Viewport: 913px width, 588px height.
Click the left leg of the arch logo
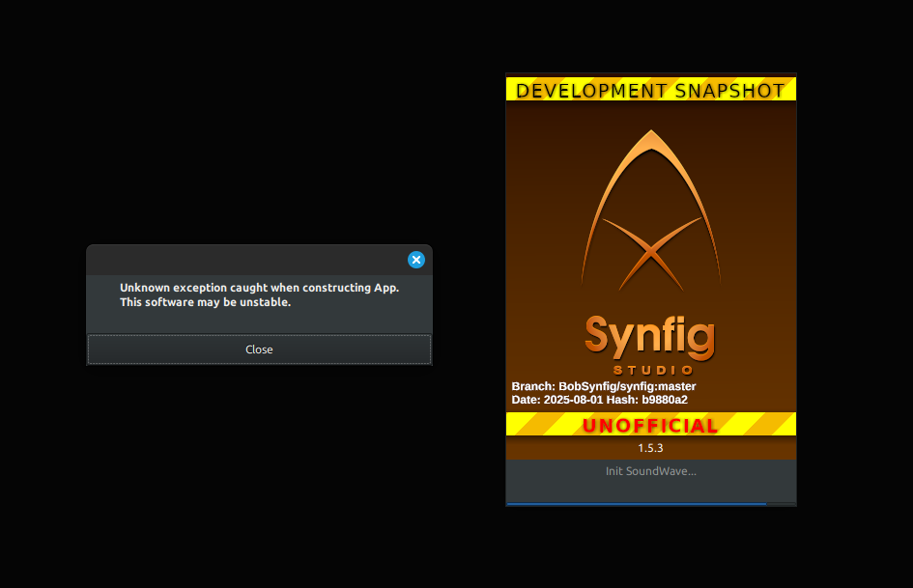[x=589, y=251]
